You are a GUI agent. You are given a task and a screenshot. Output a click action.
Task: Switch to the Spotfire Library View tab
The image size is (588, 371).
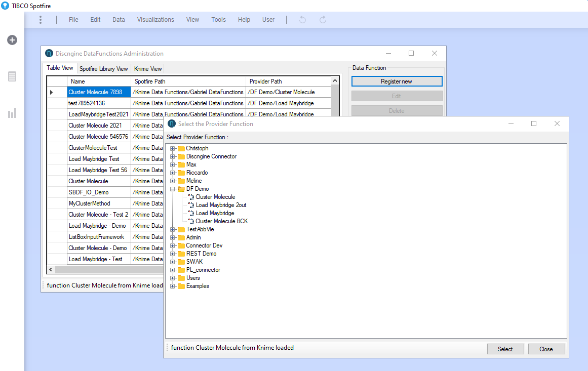[103, 68]
